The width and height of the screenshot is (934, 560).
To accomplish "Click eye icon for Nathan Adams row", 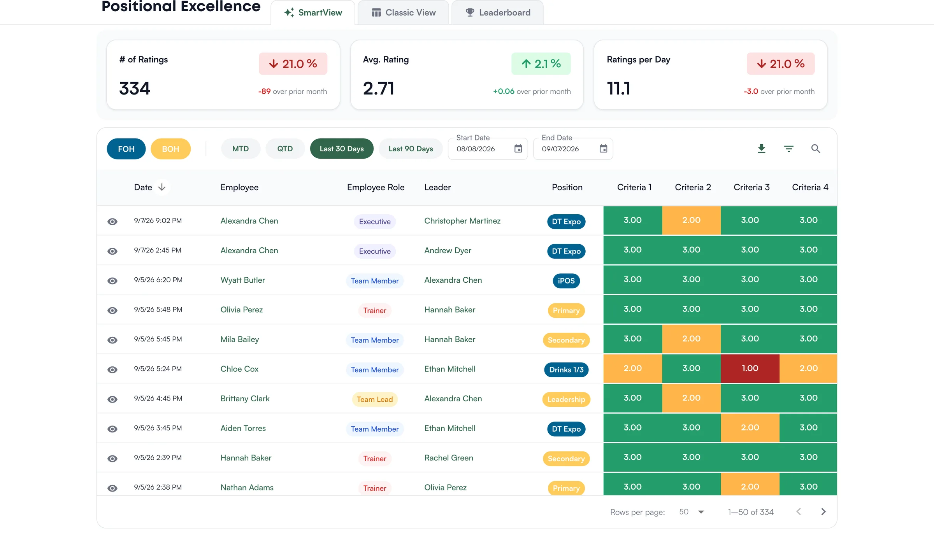I will [112, 488].
